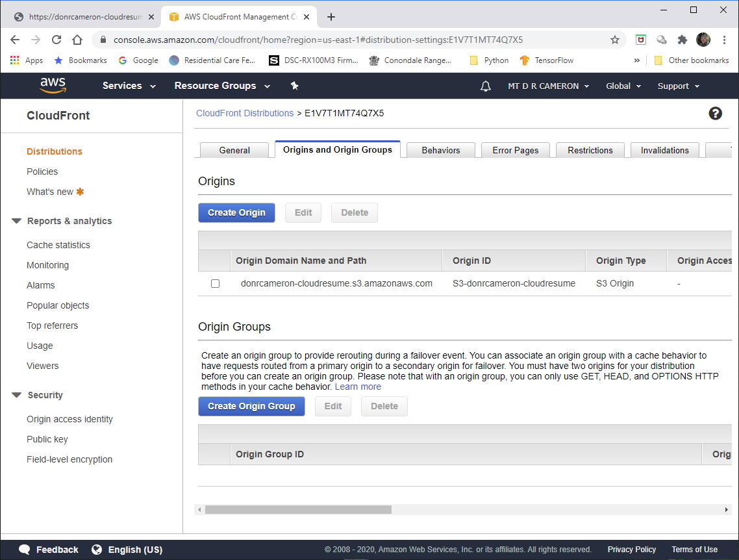Select the Origins and Origin Groups tab
Image resolution: width=739 pixels, height=560 pixels.
(338, 149)
